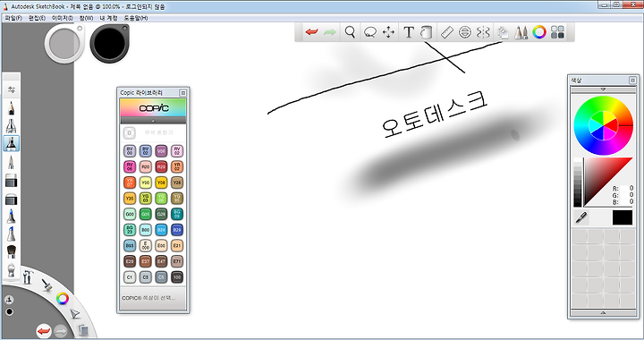Click the COPIC logo banner
The width and height of the screenshot is (644, 340).
click(x=153, y=108)
